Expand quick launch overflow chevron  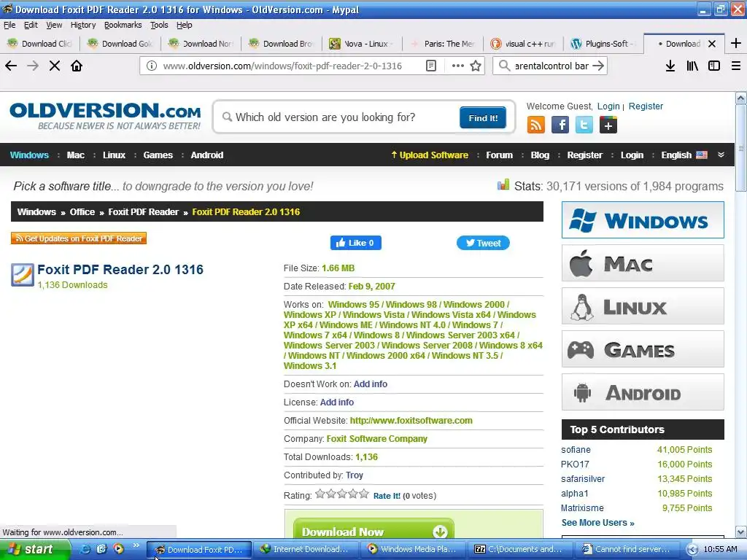coord(136,545)
